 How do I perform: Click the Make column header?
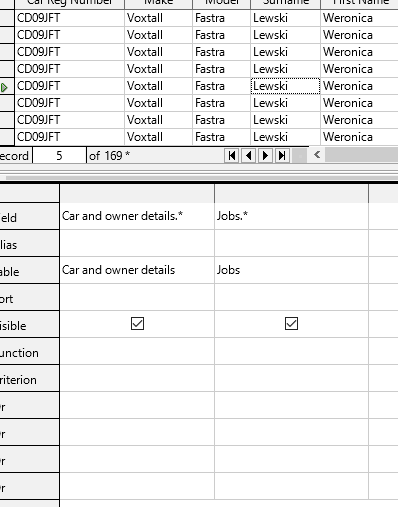tap(158, 3)
